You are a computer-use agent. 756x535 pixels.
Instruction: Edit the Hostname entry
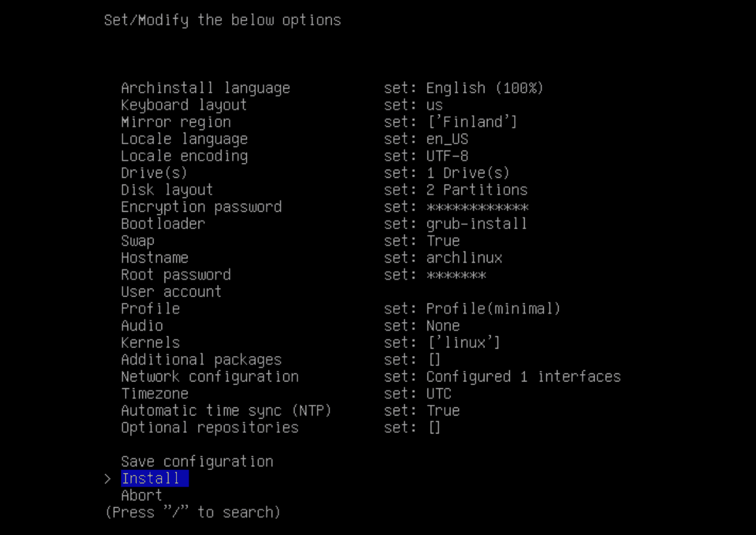tap(155, 258)
